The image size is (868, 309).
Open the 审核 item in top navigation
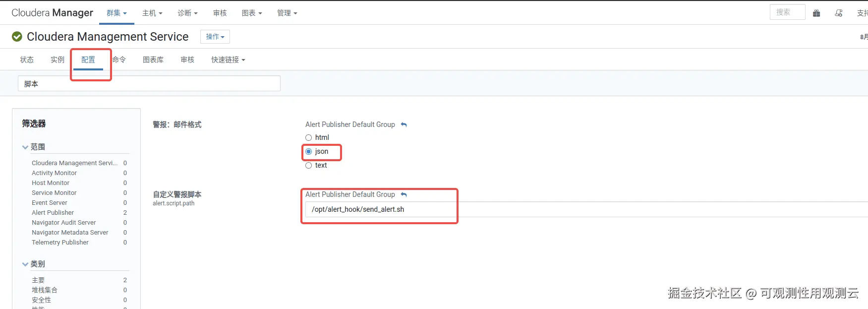220,13
